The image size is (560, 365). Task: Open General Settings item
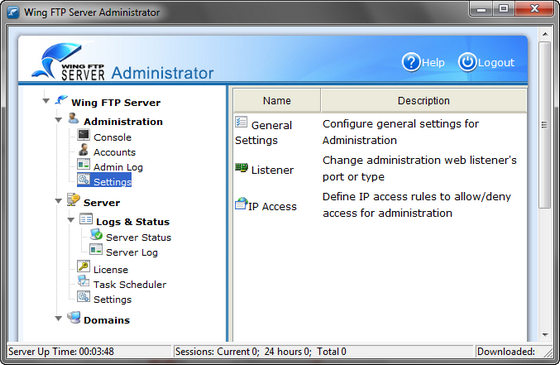pyautogui.click(x=264, y=132)
